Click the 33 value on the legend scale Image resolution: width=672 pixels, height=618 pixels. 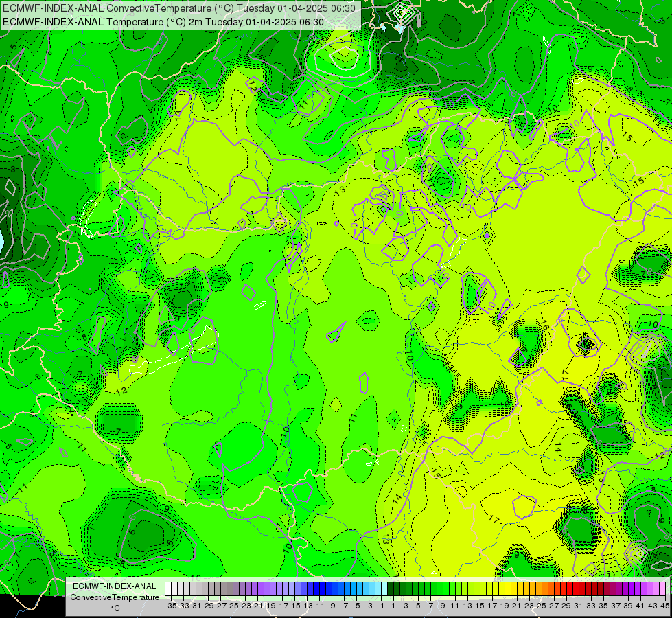click(591, 606)
